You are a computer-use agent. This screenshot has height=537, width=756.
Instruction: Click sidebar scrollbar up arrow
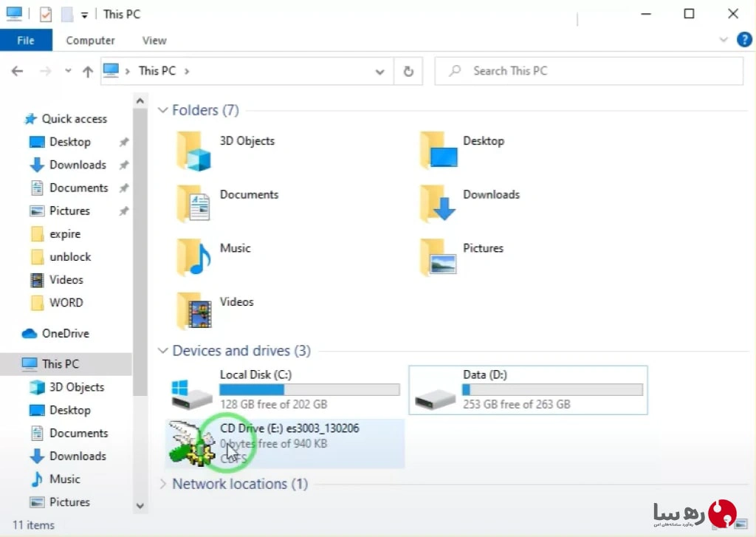(x=140, y=101)
